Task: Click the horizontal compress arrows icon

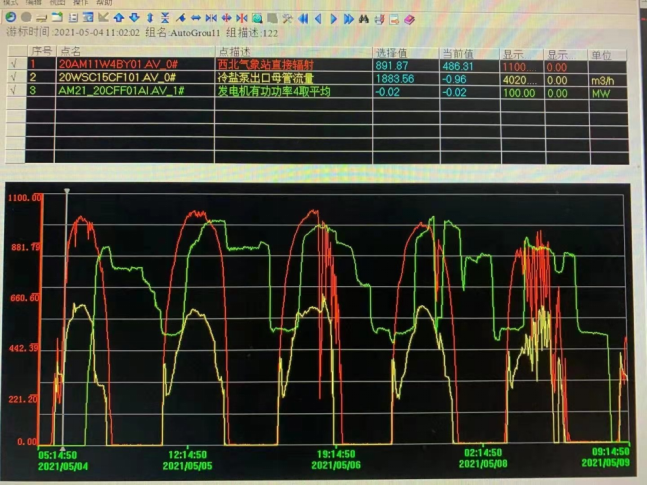Action: 211,18
